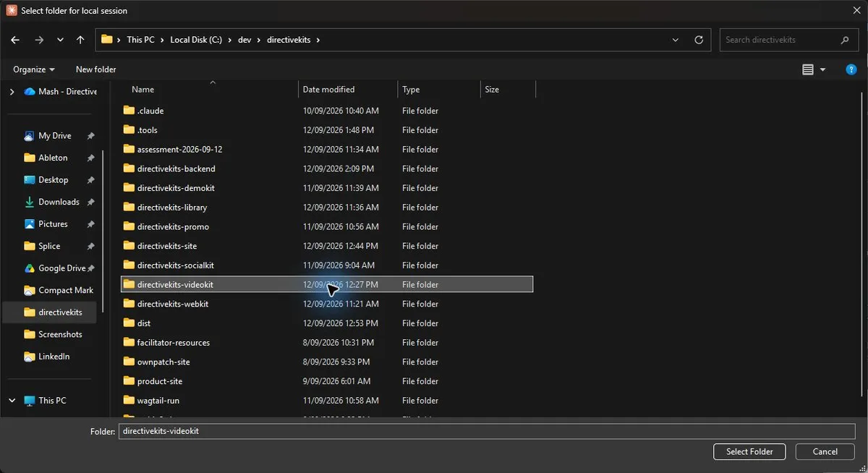Expand the chevron after directivekits in path
868x473 pixels.
click(318, 40)
